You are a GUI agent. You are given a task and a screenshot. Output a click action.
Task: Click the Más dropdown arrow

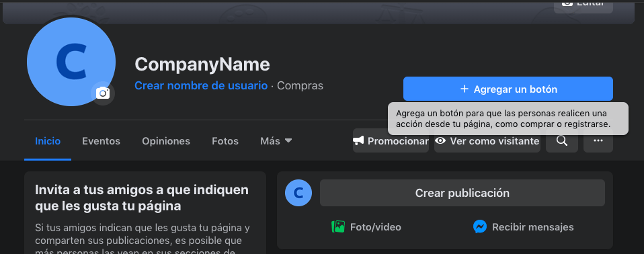coord(288,140)
